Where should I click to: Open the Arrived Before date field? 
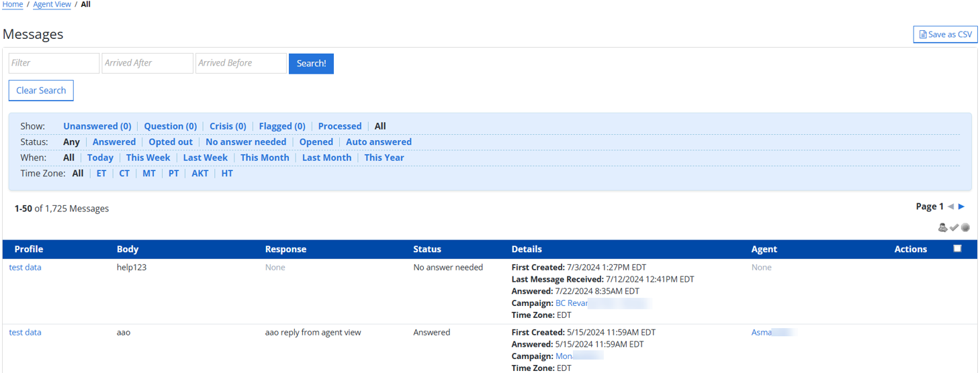point(240,63)
